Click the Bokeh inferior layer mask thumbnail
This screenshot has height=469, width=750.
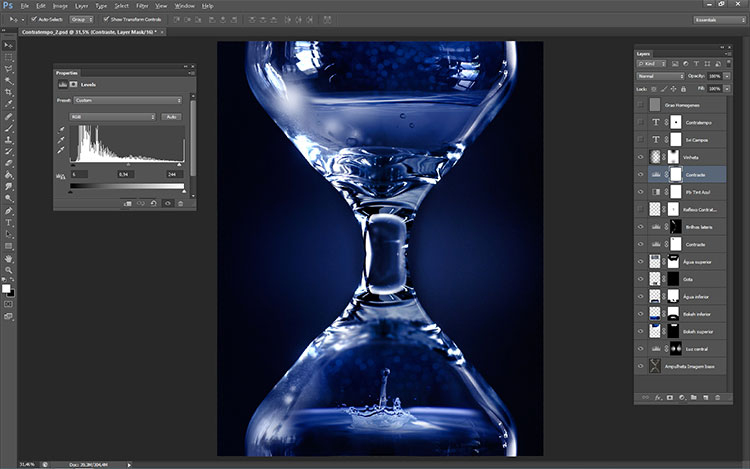coord(673,314)
